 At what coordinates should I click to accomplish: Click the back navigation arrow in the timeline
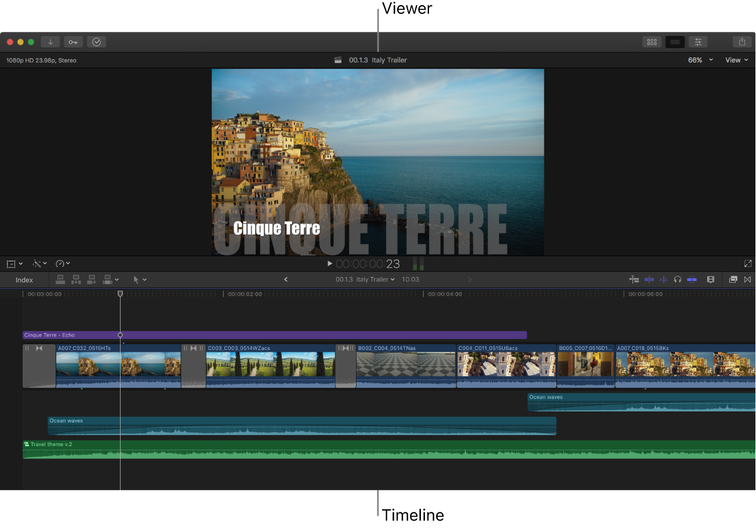(286, 279)
